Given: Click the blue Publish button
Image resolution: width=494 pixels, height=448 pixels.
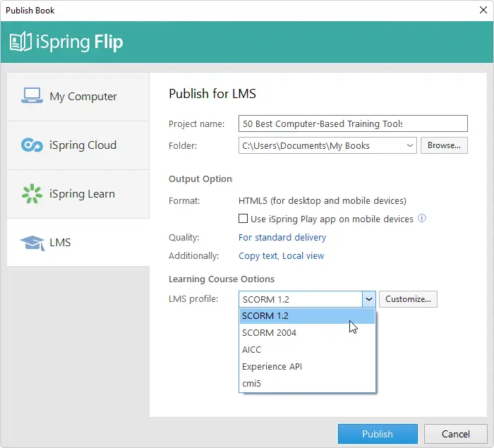Looking at the screenshot, I should tap(378, 434).
